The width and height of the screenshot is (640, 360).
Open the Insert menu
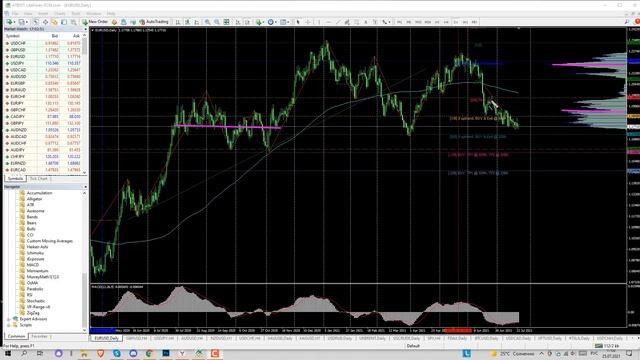coord(43,13)
